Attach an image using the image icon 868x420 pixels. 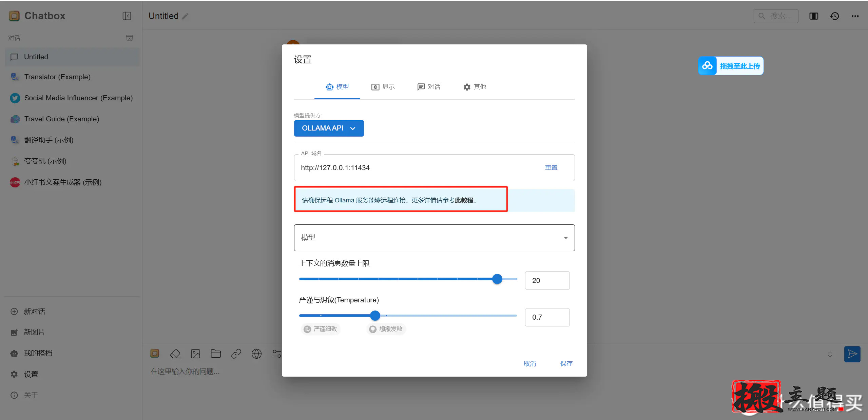(x=195, y=354)
